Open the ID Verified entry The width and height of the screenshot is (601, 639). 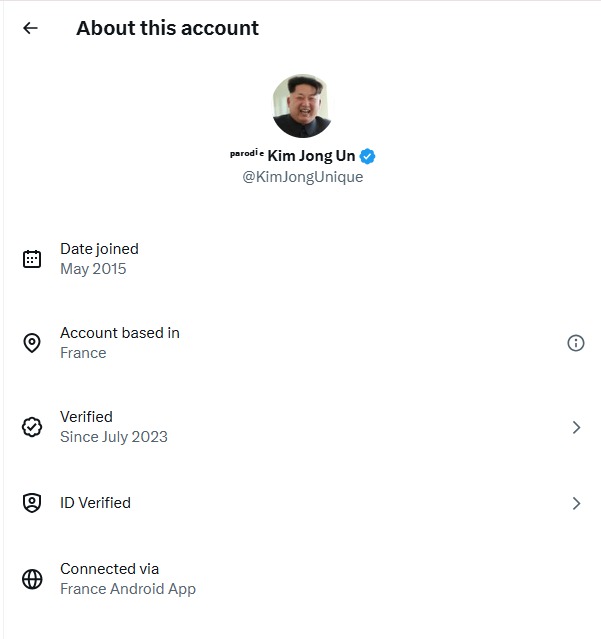[95, 503]
